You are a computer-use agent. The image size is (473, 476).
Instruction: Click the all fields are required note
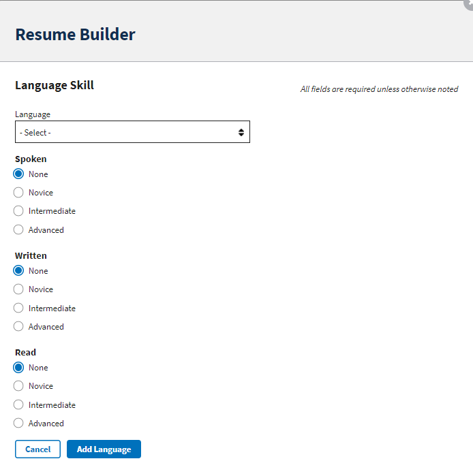click(379, 89)
